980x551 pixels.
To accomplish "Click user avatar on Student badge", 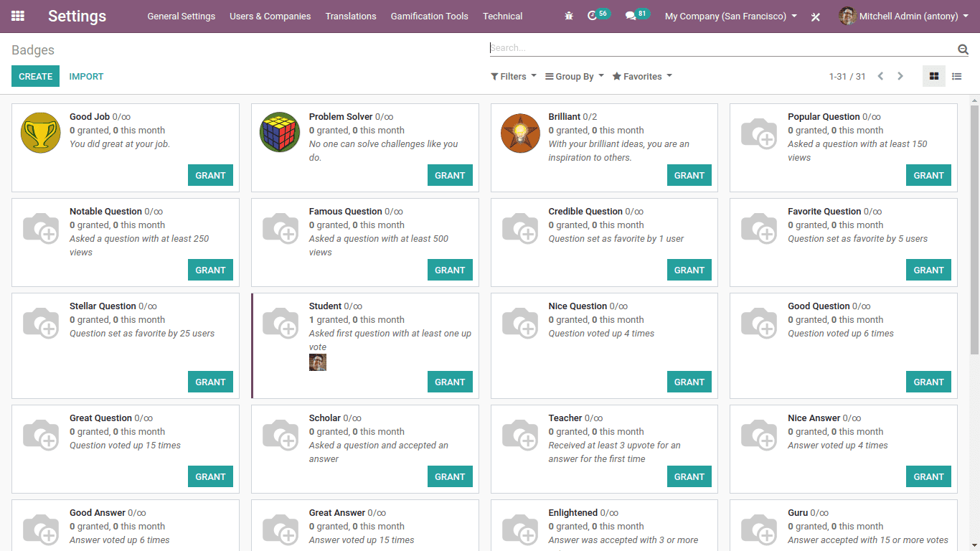I will [x=318, y=362].
